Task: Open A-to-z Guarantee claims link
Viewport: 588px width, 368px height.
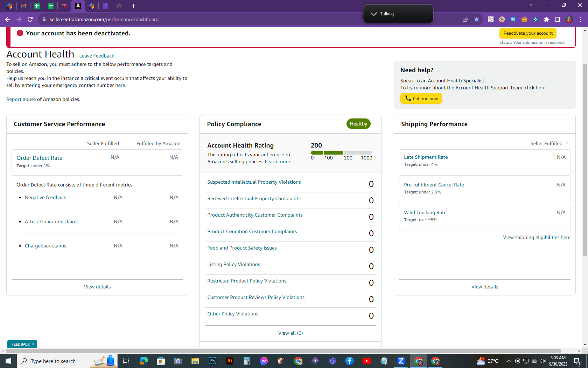Action: point(52,222)
